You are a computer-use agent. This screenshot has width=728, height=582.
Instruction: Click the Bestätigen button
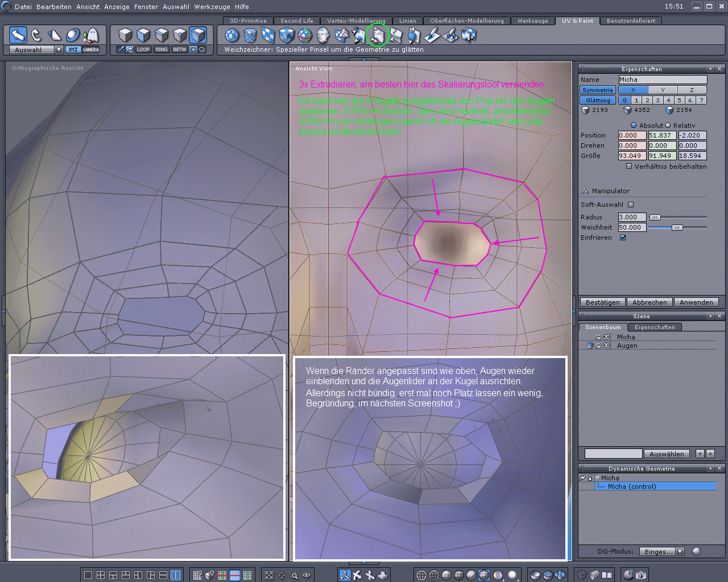602,302
